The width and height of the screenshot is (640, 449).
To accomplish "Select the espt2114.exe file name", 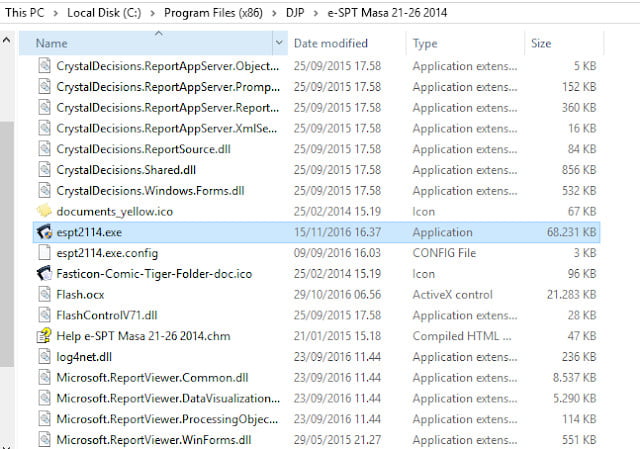I will pyautogui.click(x=89, y=232).
